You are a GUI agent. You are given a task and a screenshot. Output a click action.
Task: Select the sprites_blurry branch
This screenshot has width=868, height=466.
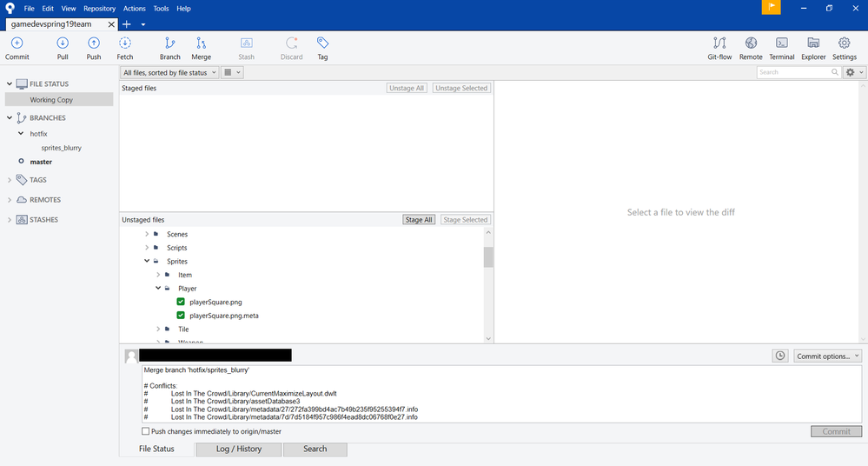[x=61, y=148]
